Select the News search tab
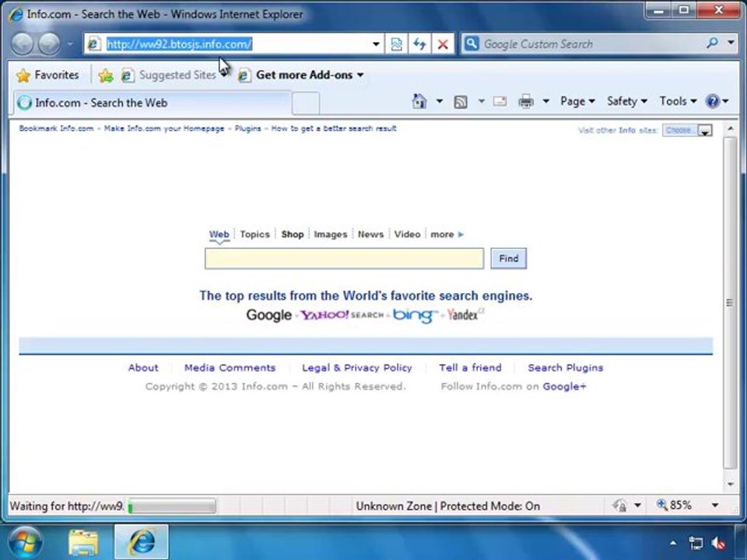 [370, 234]
